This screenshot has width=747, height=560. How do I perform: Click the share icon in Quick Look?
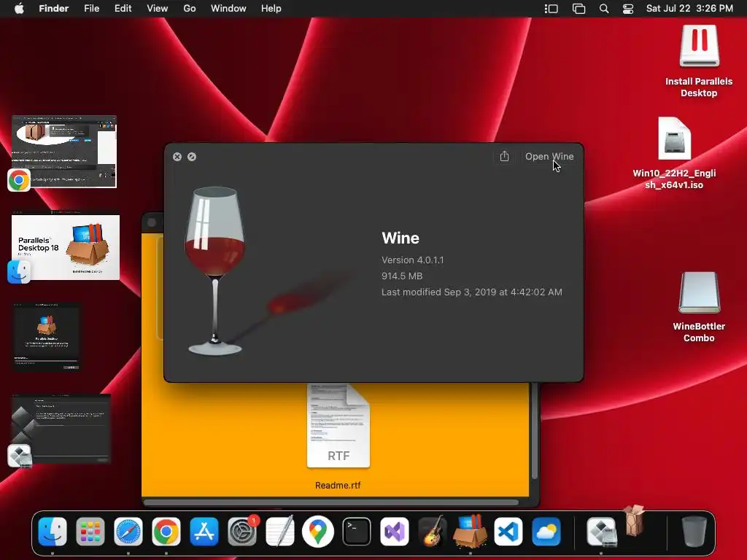point(504,157)
